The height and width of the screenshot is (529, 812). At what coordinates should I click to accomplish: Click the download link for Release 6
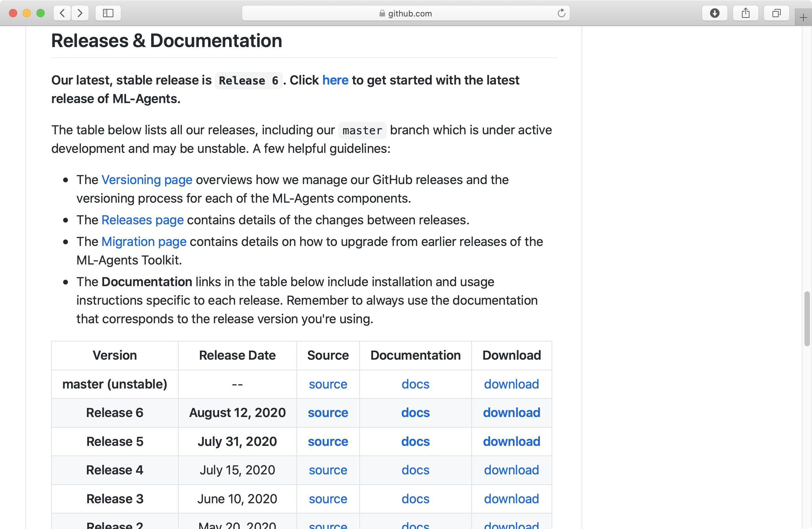[511, 413]
